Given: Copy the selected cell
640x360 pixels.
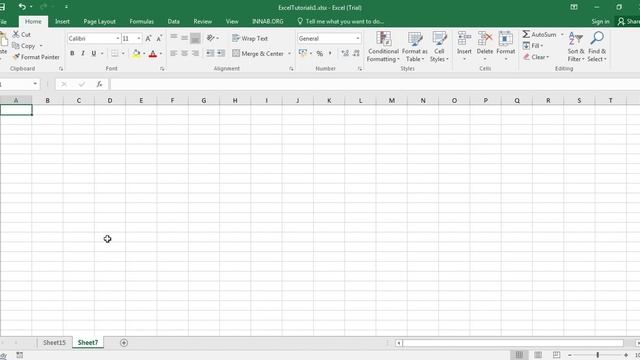Looking at the screenshot, I should 24,46.
